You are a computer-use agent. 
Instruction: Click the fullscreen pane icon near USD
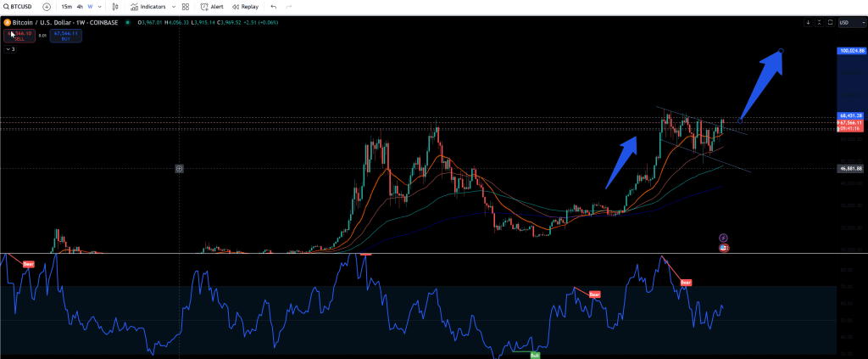coord(830,23)
